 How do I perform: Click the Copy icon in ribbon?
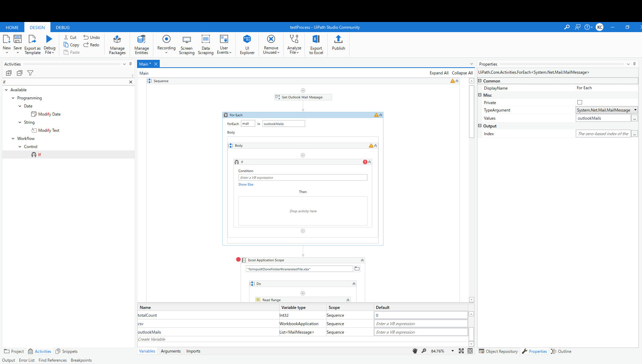[66, 45]
